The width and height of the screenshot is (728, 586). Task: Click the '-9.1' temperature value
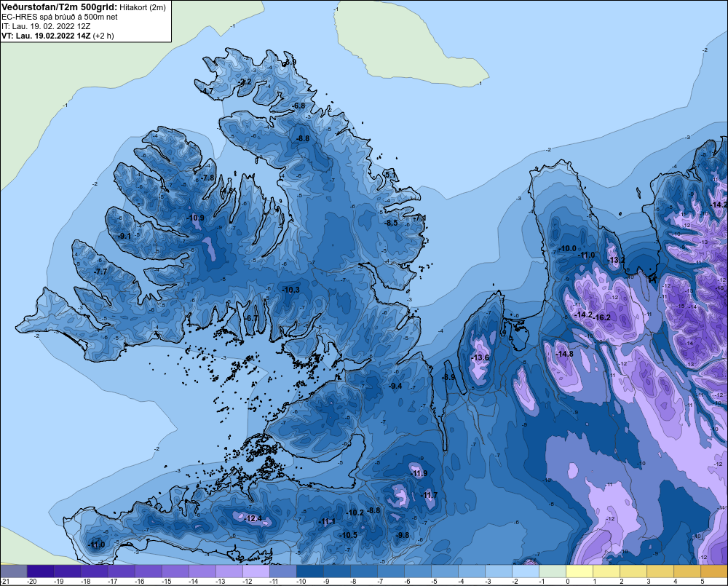tap(124, 237)
